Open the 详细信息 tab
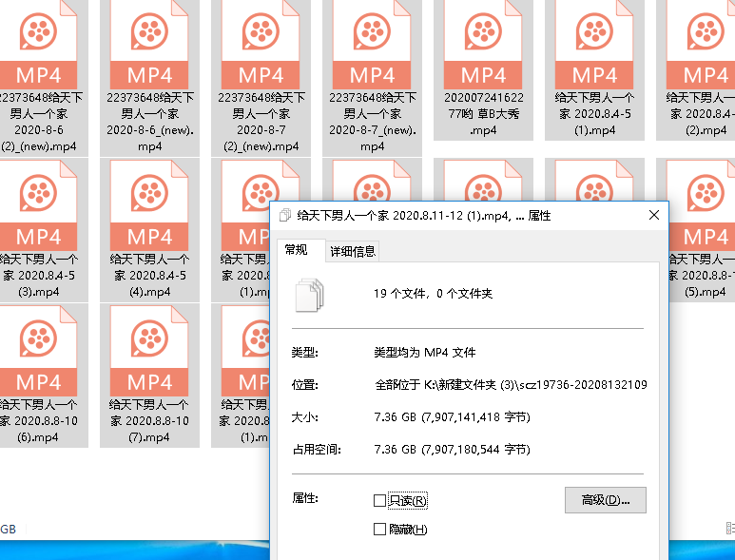This screenshot has height=560, width=735. (x=353, y=251)
